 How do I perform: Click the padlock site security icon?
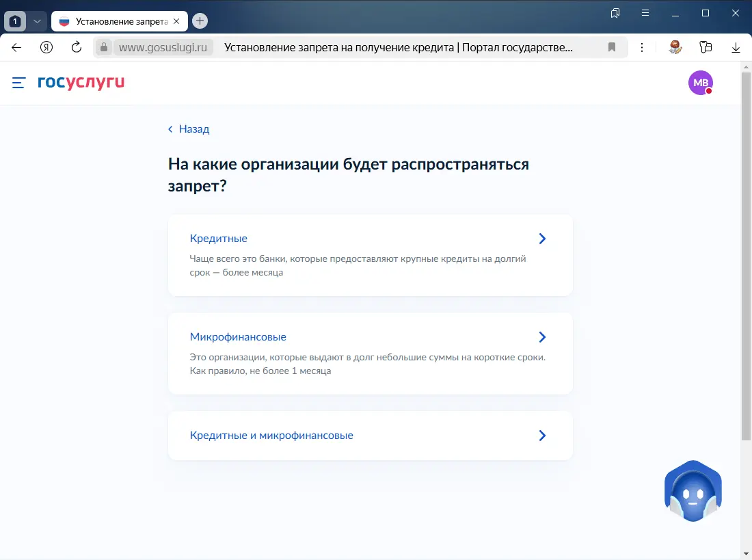[x=104, y=47]
